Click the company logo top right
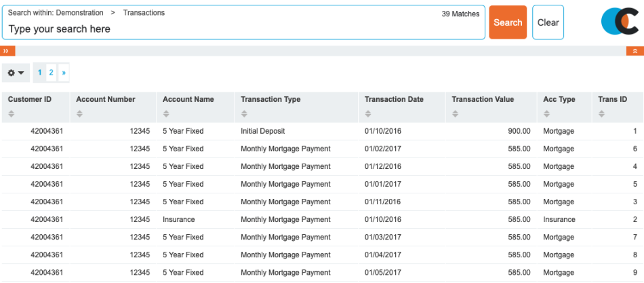 pyautogui.click(x=619, y=22)
